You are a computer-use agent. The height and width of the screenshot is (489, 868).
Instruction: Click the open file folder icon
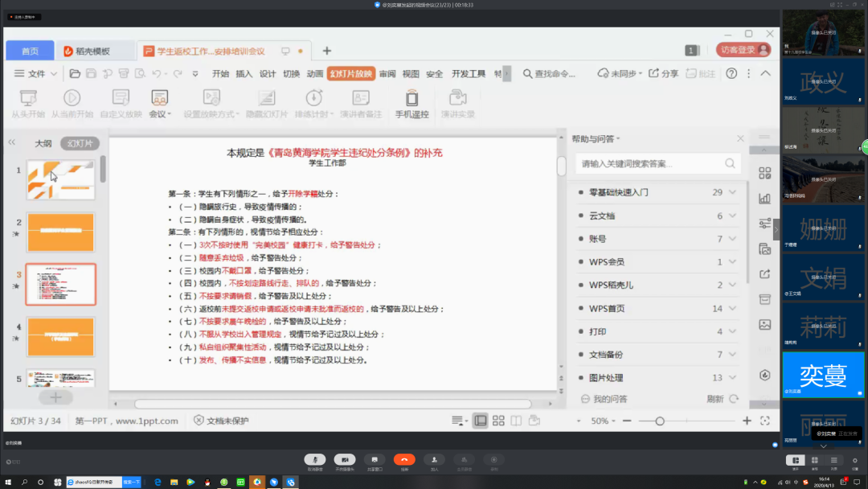click(x=75, y=73)
